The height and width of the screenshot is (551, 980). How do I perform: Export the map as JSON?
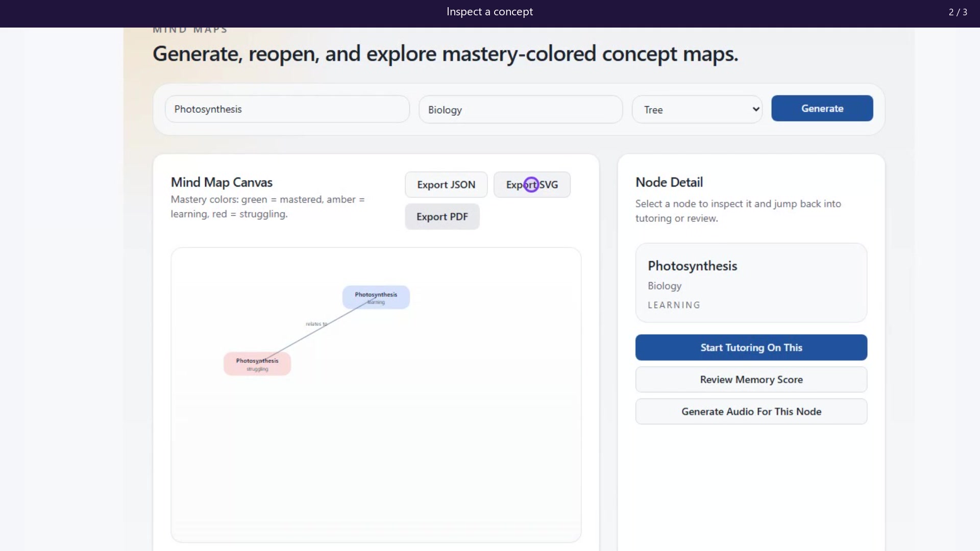[446, 185]
